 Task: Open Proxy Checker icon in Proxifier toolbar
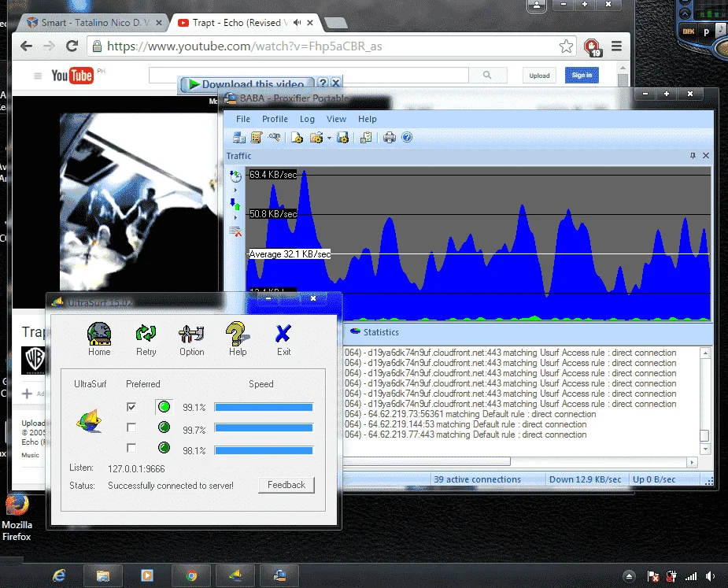click(366, 138)
